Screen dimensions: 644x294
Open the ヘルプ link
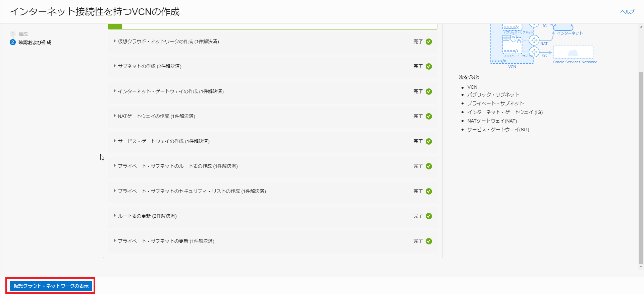coord(627,12)
